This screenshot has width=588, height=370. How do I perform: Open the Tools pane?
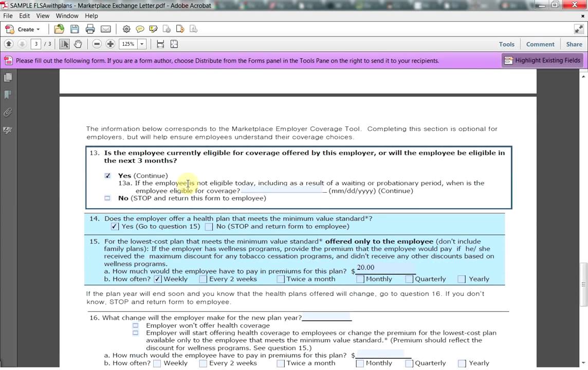coord(507,44)
